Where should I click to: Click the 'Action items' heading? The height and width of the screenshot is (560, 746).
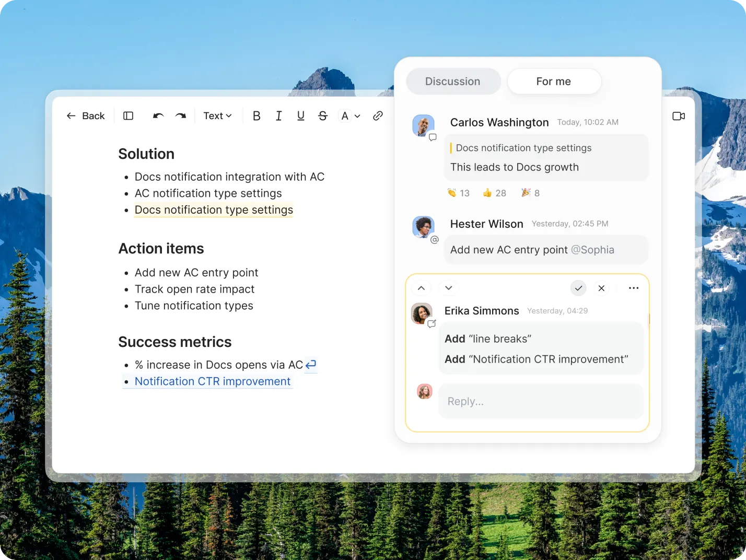tap(161, 249)
